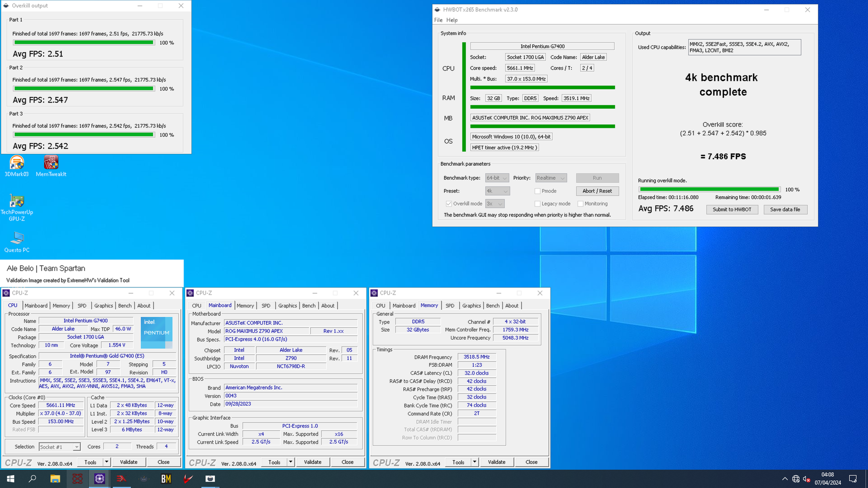Click the Intel Pentium logo in CPU-Z
This screenshot has height=488, width=868.
pyautogui.click(x=156, y=333)
